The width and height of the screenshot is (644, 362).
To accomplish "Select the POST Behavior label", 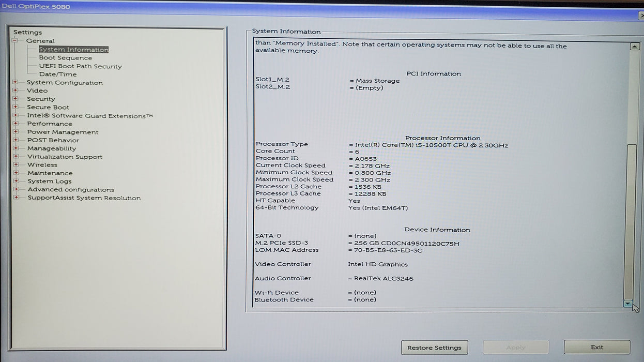I will pyautogui.click(x=53, y=140).
